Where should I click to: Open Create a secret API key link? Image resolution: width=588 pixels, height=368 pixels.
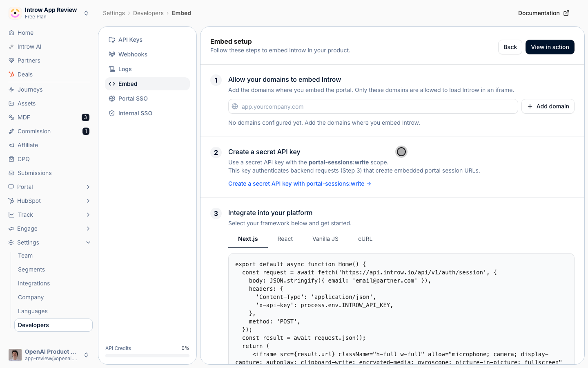pos(300,184)
